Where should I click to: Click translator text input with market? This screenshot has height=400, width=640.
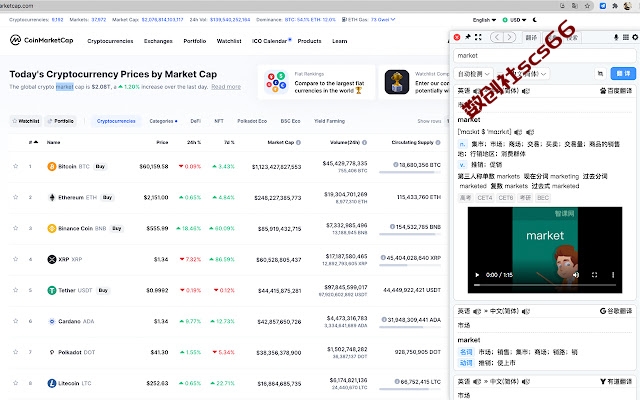pyautogui.click(x=544, y=56)
